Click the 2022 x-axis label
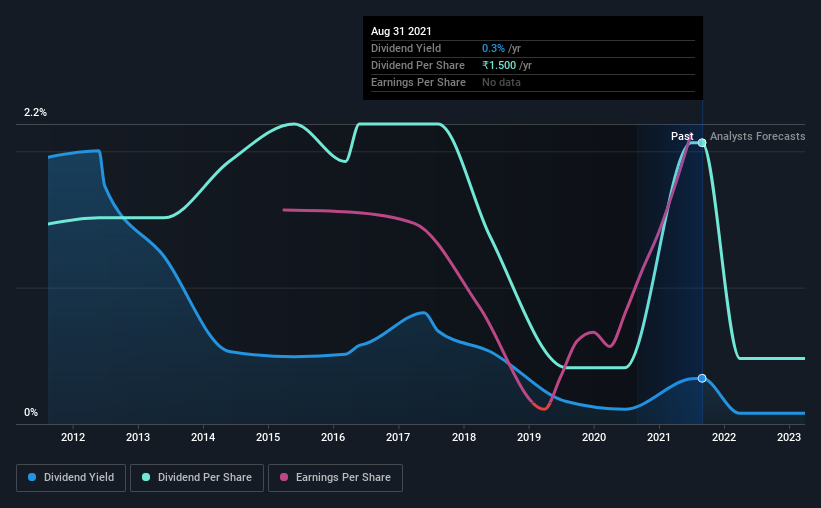This screenshot has height=508, width=821. tap(724, 437)
